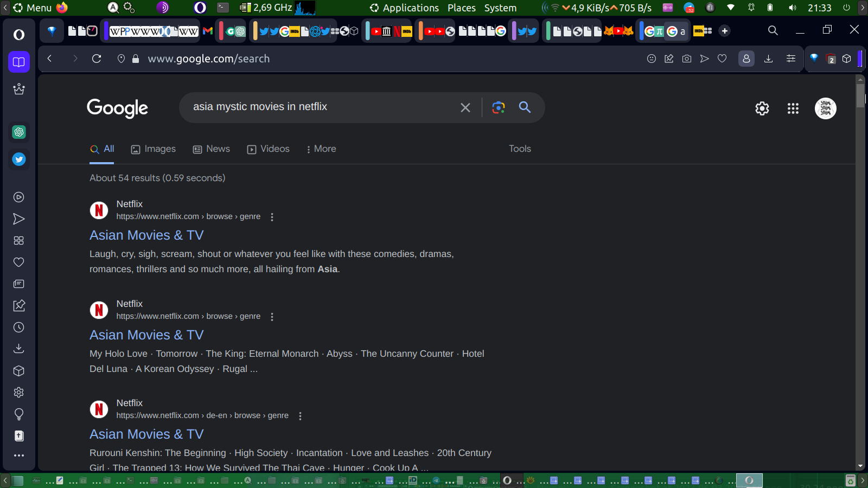Open the volume speaker icon in panel

(x=793, y=8)
